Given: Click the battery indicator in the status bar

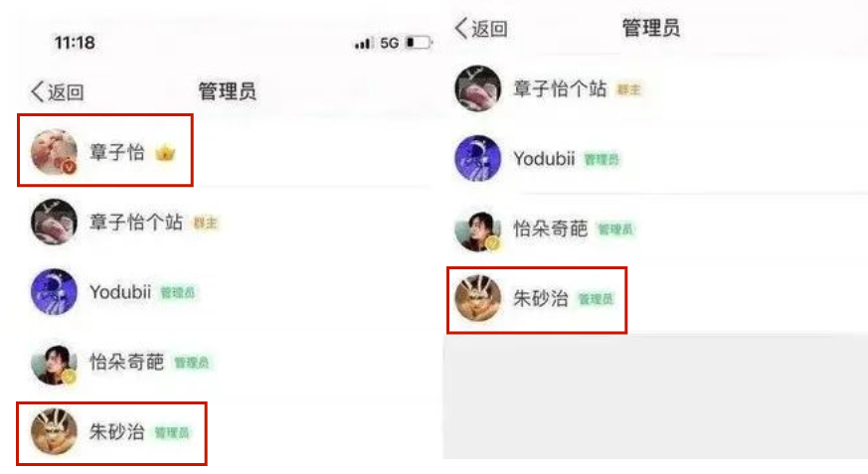Looking at the screenshot, I should (x=419, y=43).
